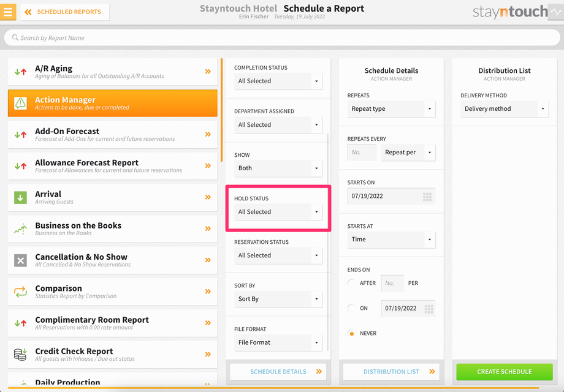
Task: Click the Action Manager warning icon
Action: tap(20, 103)
